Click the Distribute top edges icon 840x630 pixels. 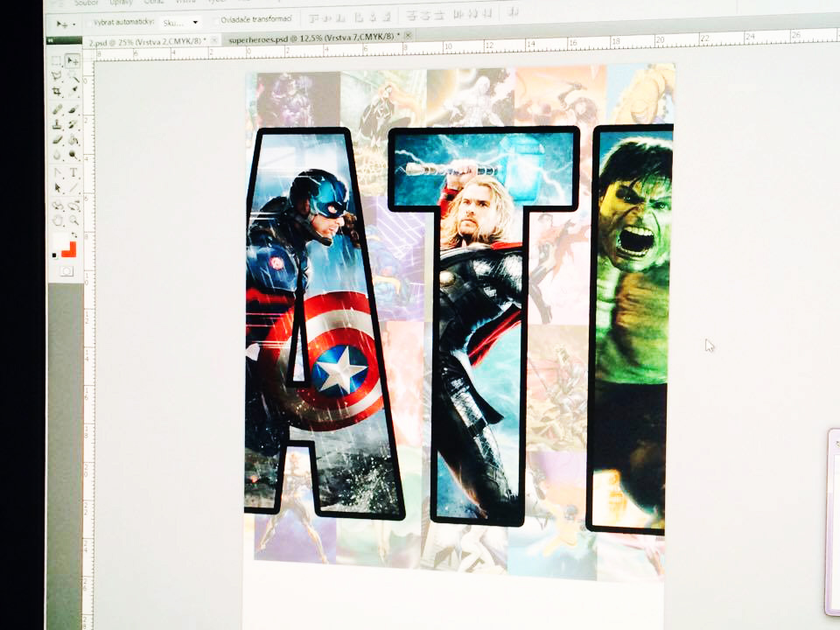tap(411, 15)
